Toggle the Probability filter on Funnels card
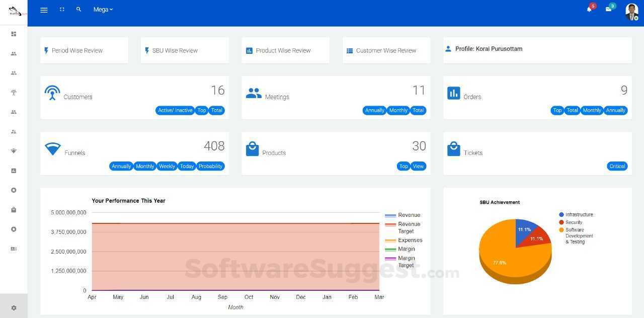This screenshot has width=644, height=318. point(210,166)
